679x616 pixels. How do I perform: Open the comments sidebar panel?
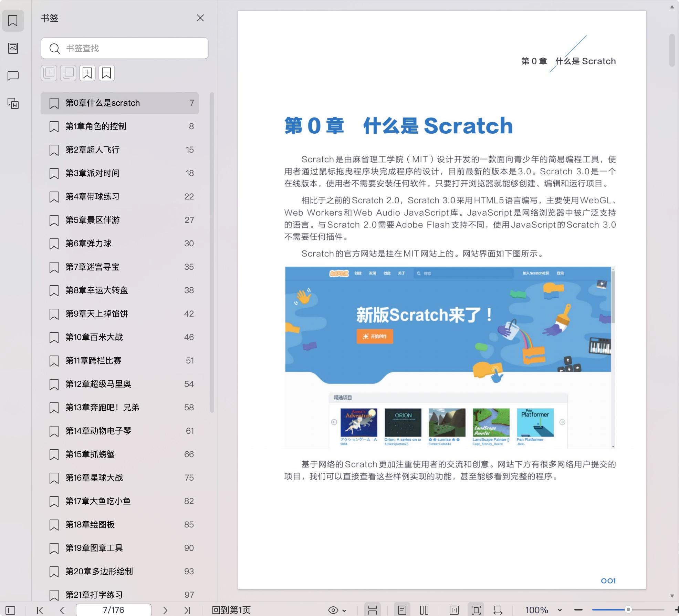[13, 75]
